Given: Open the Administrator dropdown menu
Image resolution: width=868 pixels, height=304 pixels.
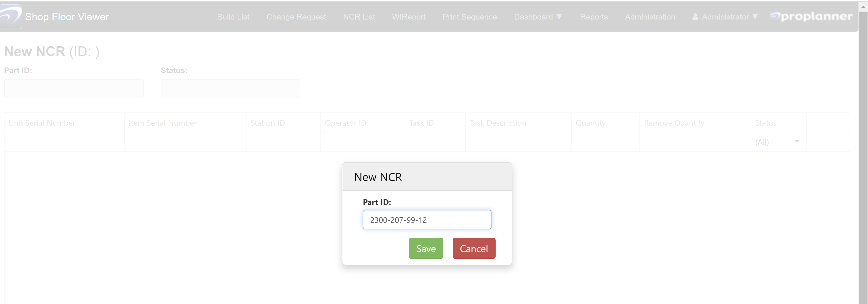Looking at the screenshot, I should coord(729,17).
